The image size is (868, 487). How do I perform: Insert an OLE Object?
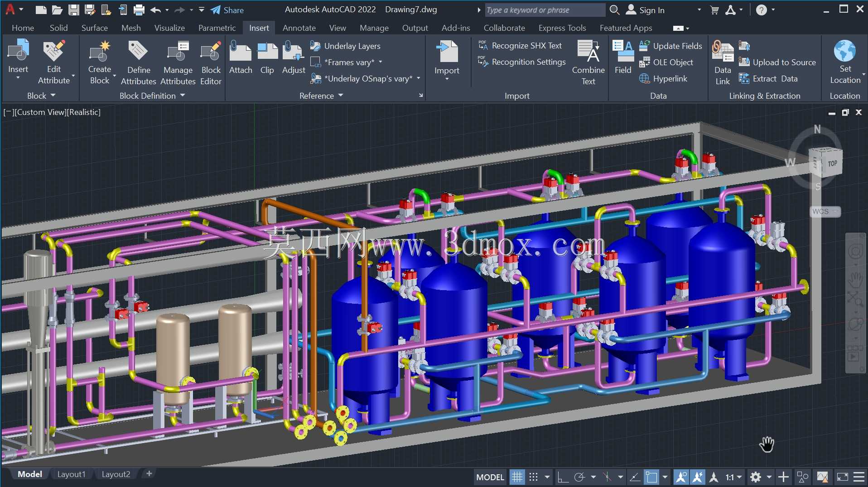(666, 62)
